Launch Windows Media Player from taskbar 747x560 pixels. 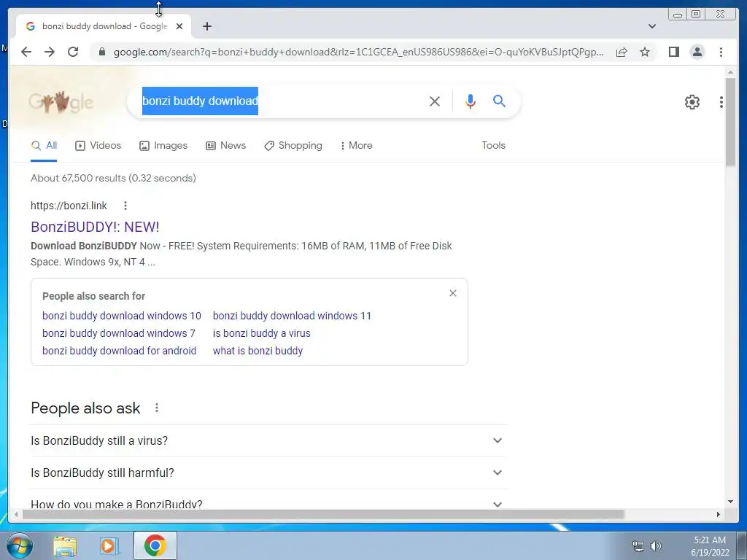click(x=109, y=545)
